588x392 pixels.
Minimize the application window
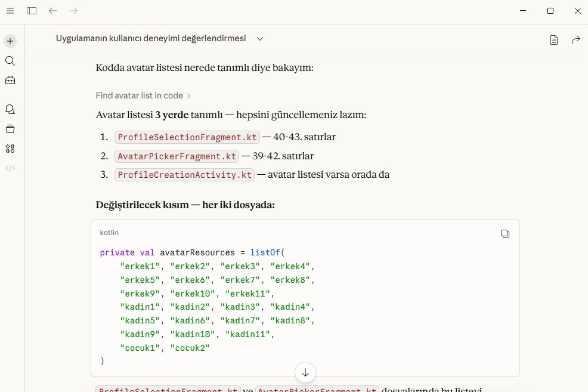click(x=523, y=11)
